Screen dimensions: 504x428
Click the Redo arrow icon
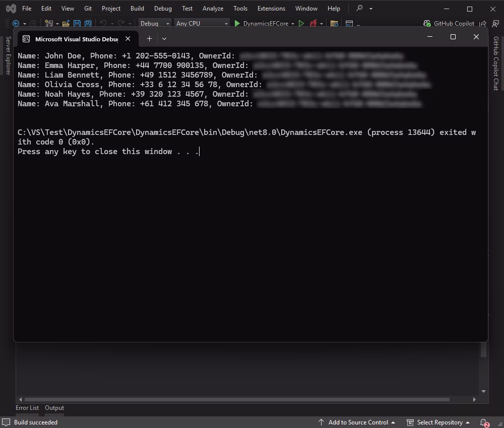121,23
